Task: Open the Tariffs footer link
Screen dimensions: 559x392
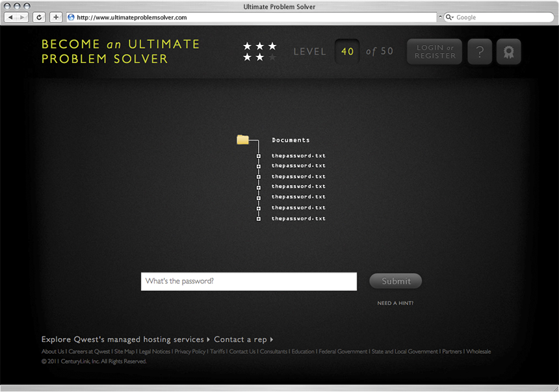Action: 218,351
